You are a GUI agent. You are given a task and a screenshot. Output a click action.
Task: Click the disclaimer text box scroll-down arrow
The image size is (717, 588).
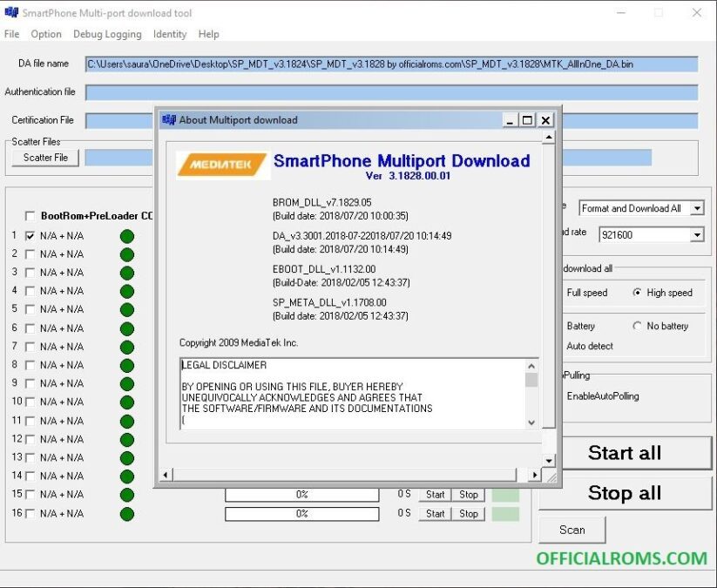click(531, 422)
